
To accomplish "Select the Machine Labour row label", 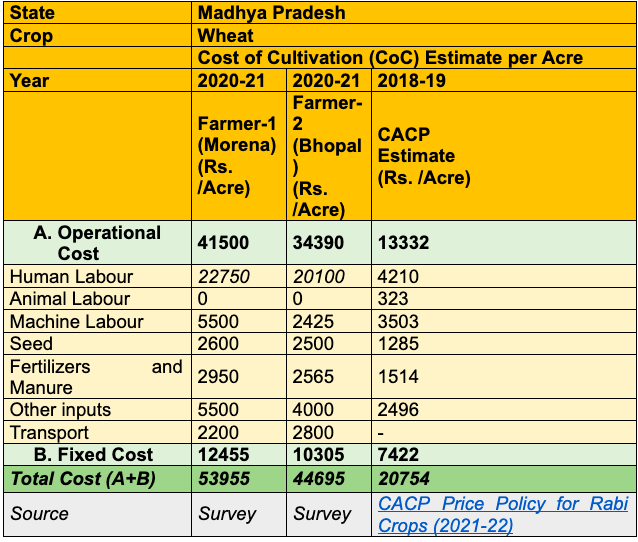I will pyautogui.click(x=77, y=321).
